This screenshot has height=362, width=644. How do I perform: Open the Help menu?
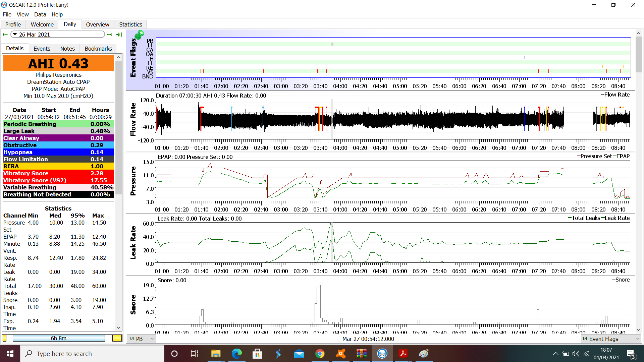57,14
